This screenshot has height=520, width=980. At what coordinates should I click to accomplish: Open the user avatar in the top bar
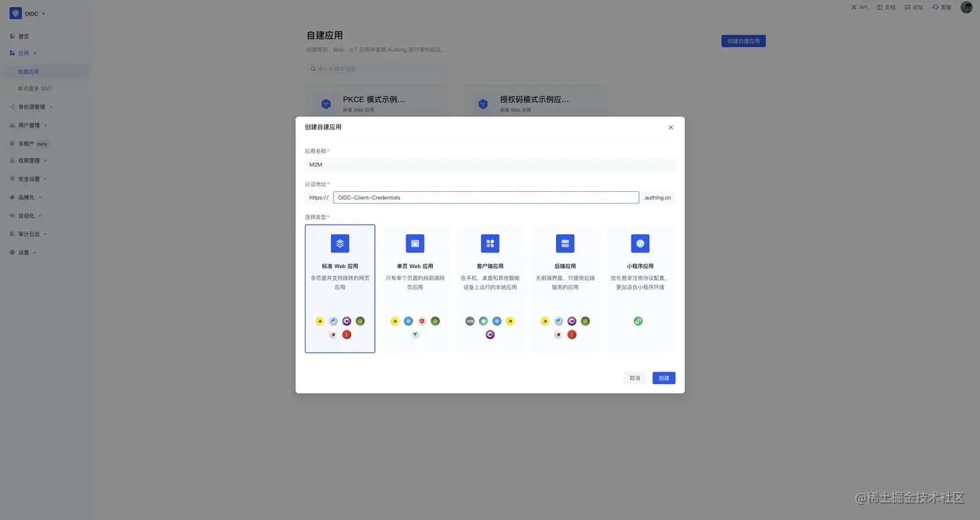tap(966, 7)
